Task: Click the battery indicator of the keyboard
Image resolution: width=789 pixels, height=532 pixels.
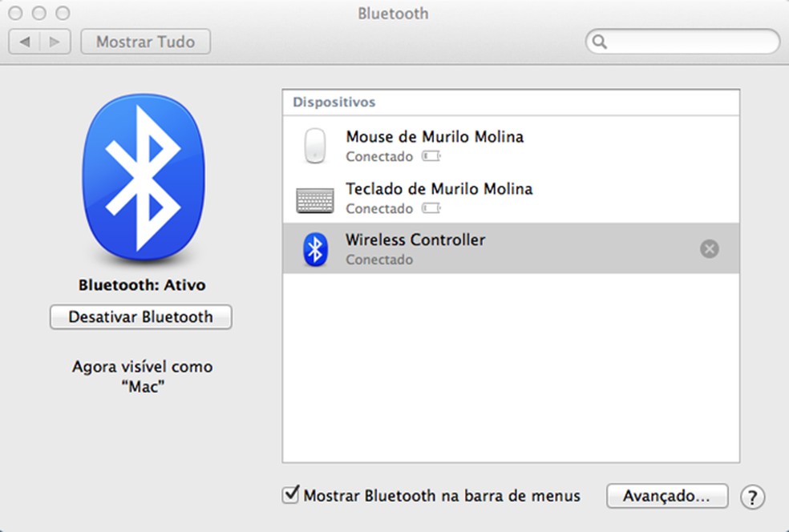Action: [430, 208]
